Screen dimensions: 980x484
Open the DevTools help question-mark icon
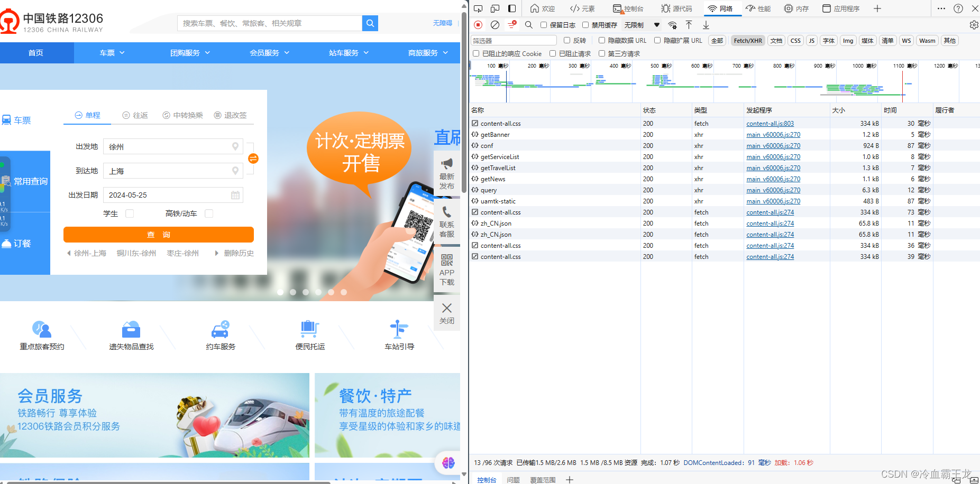pyautogui.click(x=958, y=8)
